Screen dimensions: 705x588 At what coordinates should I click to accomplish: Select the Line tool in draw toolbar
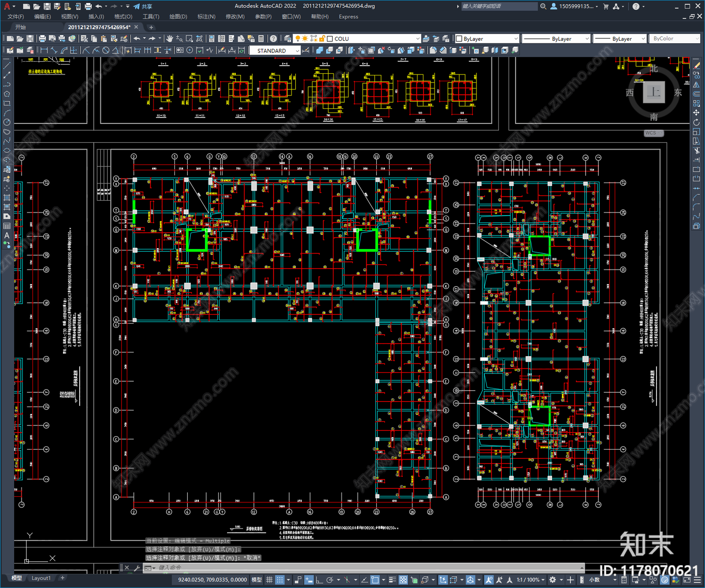pos(7,65)
